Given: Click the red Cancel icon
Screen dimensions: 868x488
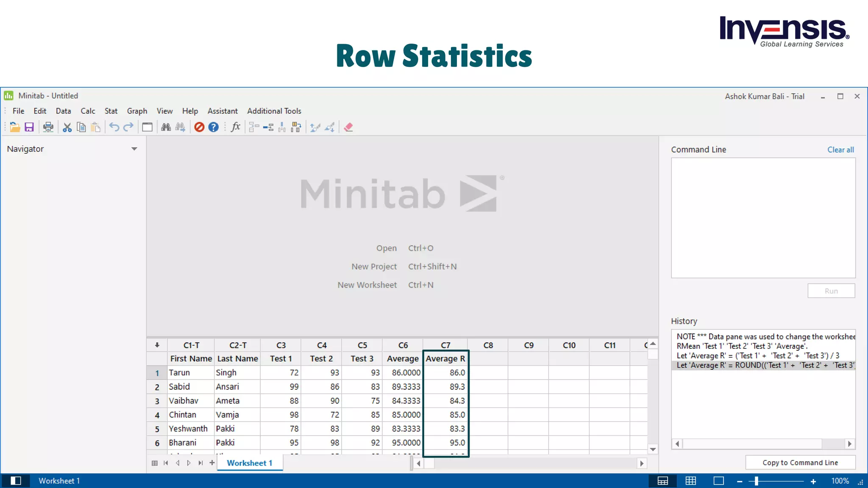Looking at the screenshot, I should 199,127.
